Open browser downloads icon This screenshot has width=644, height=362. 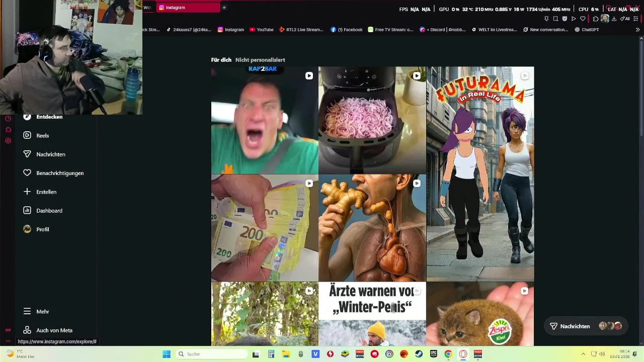point(614,19)
